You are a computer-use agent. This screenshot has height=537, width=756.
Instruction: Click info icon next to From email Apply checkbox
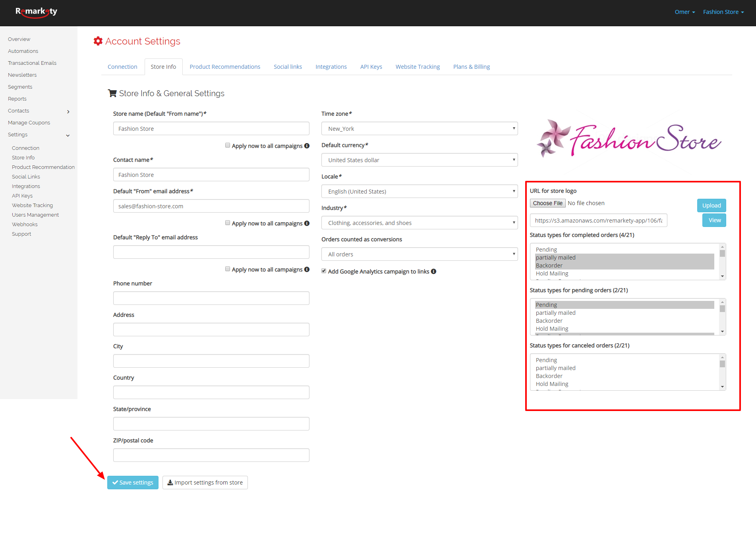click(x=307, y=223)
